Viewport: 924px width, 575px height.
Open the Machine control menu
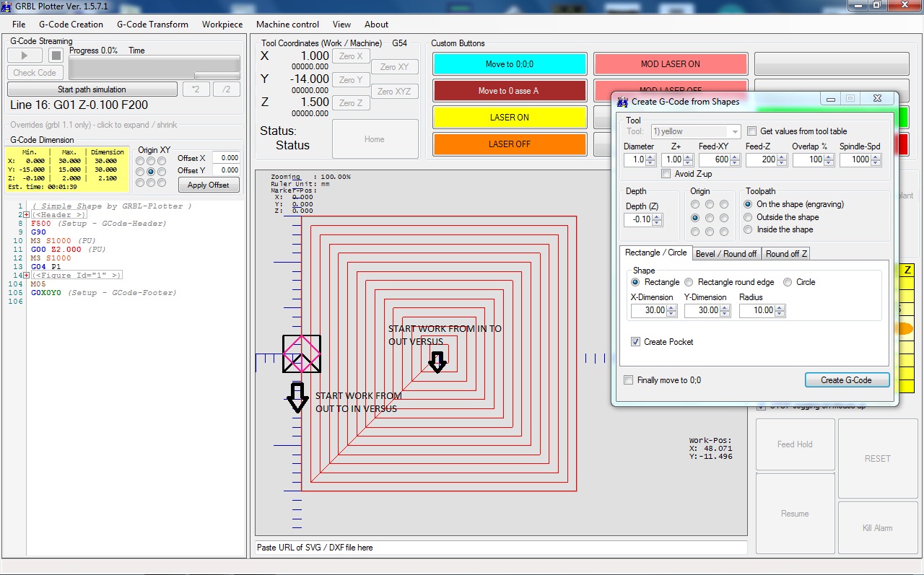click(288, 25)
